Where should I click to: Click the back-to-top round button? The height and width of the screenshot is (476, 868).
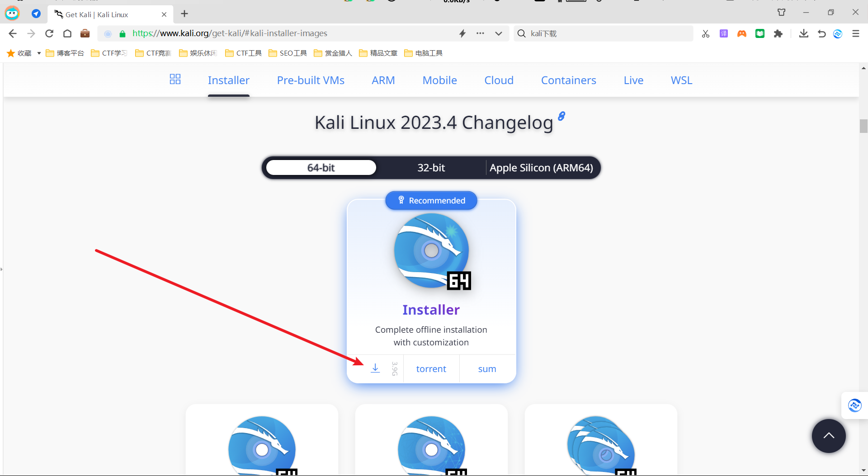click(x=829, y=436)
